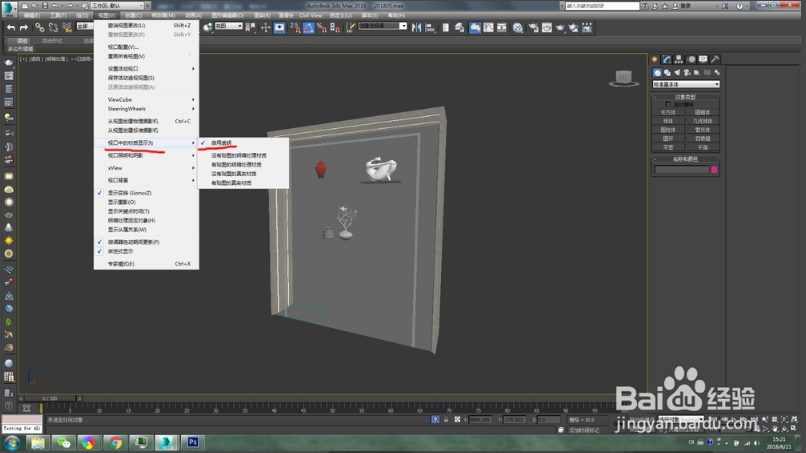Open the Schematic View icon
The height and width of the screenshot is (453, 806).
pos(502,27)
